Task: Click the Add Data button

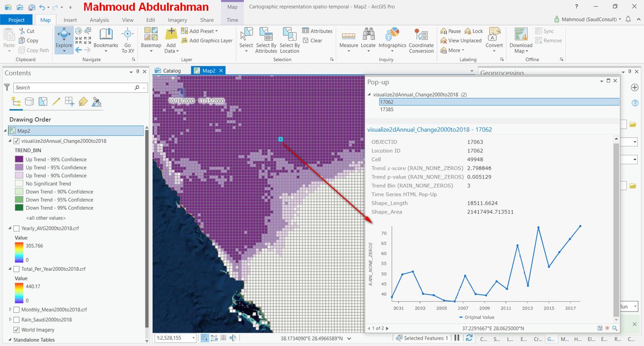Action: [171, 40]
